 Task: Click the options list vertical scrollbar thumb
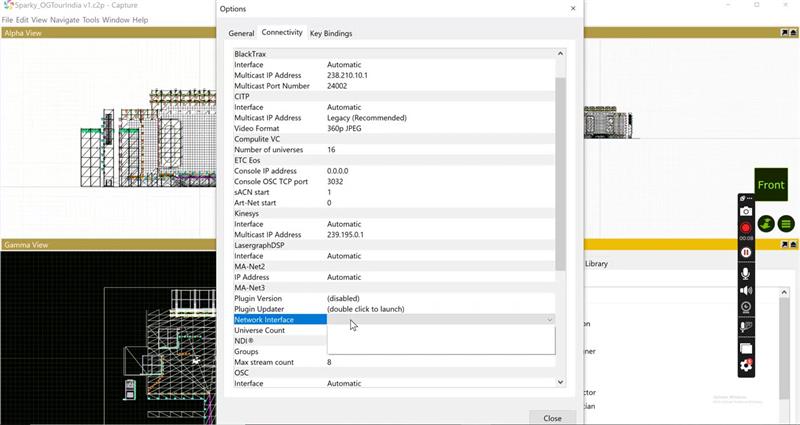point(560,173)
